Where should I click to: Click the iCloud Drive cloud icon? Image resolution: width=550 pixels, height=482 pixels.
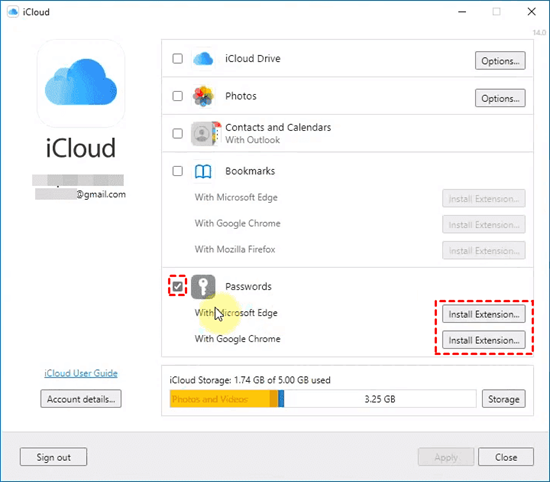pos(203,59)
